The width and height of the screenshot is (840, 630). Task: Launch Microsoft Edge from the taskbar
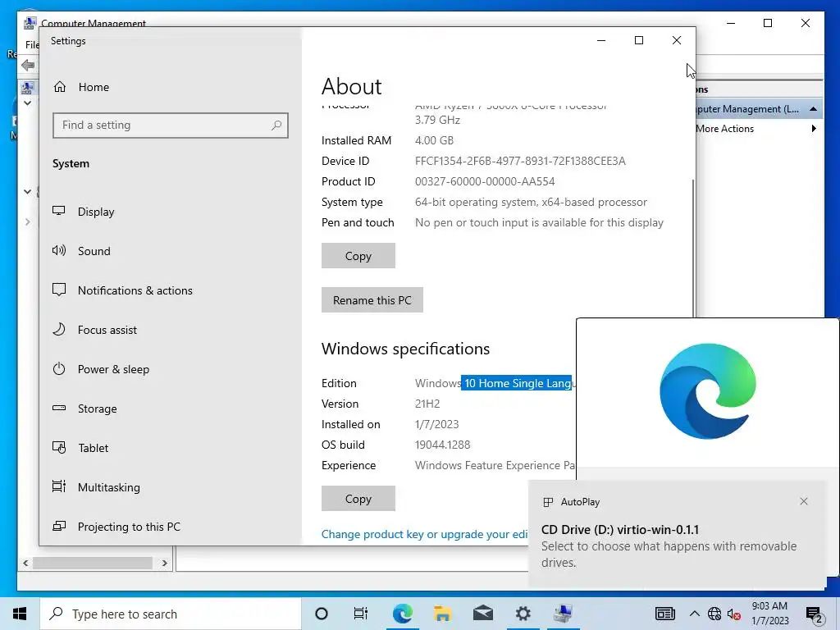tap(402, 614)
